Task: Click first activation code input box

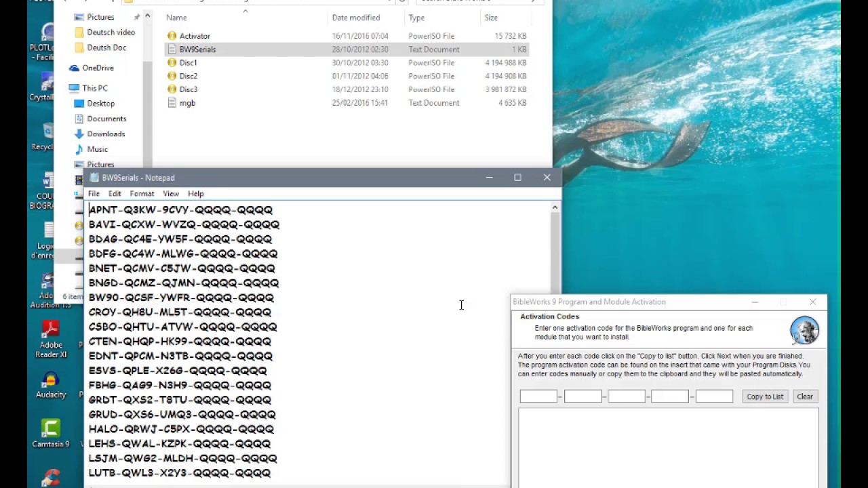Action: [538, 396]
